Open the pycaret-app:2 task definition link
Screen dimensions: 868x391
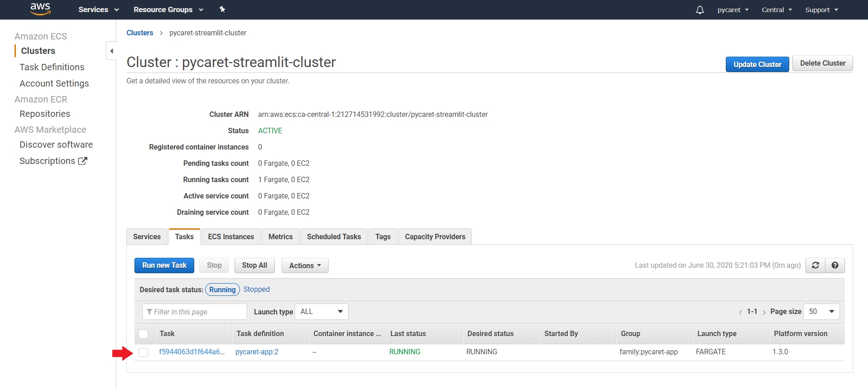[257, 352]
